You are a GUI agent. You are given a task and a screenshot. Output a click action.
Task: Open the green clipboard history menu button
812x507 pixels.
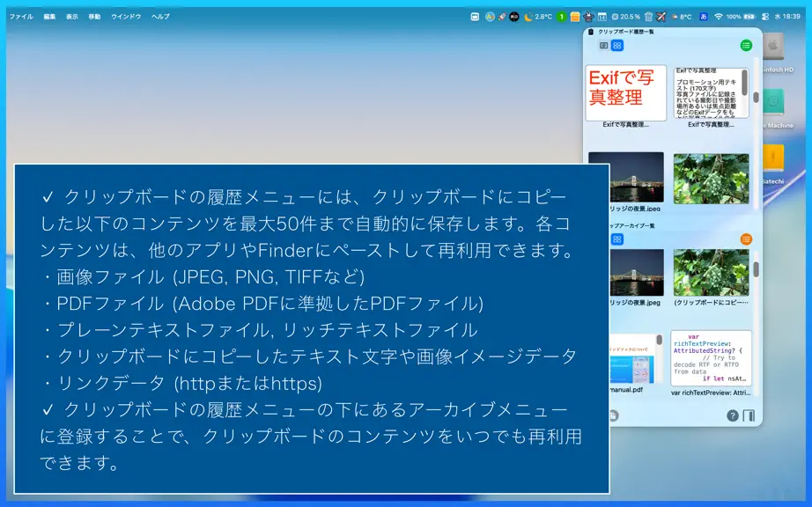746,46
